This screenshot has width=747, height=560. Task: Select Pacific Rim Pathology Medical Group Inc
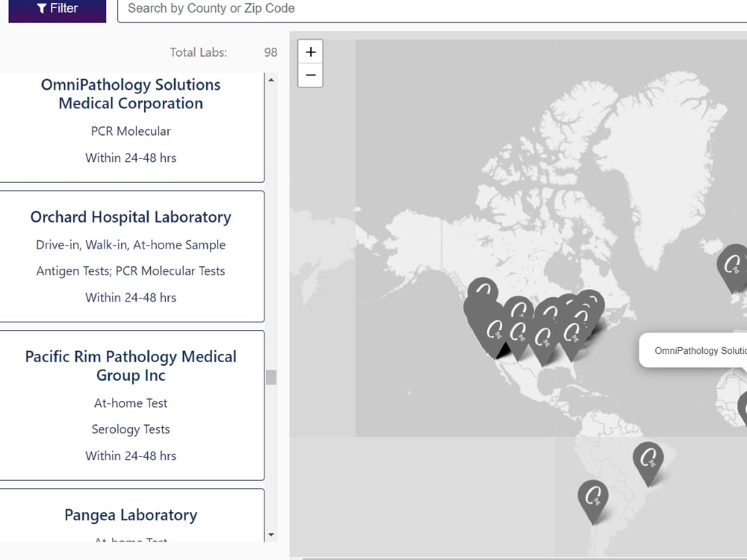(131, 405)
